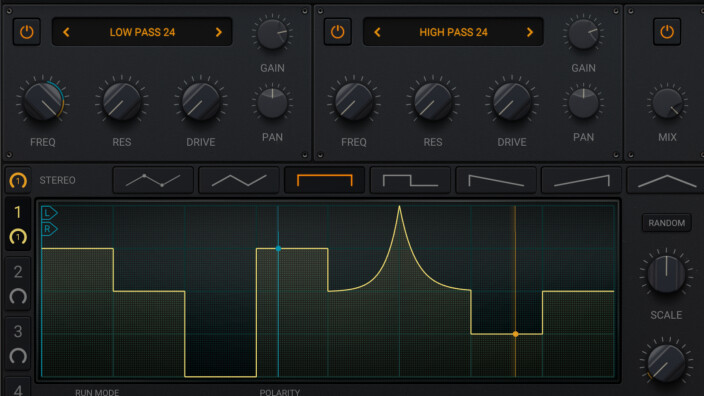Select the descending ramp shape preset
The height and width of the screenshot is (396, 704).
click(496, 180)
